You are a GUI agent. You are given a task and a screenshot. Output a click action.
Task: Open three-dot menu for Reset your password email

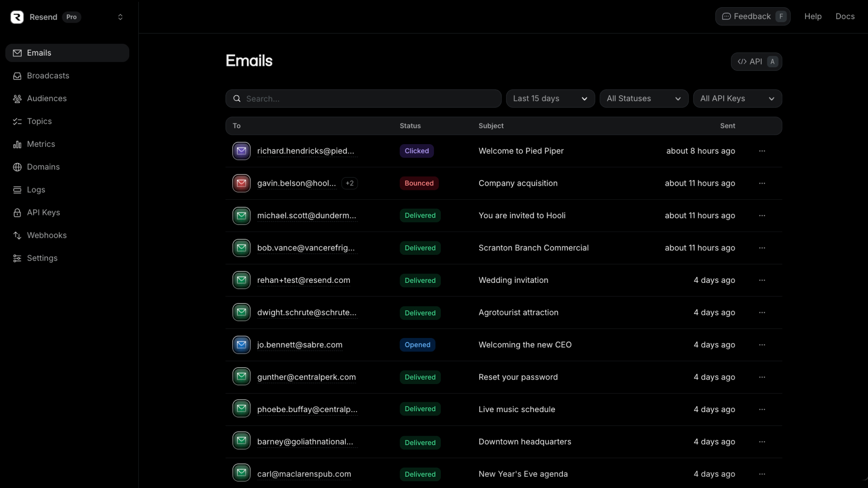[762, 377]
